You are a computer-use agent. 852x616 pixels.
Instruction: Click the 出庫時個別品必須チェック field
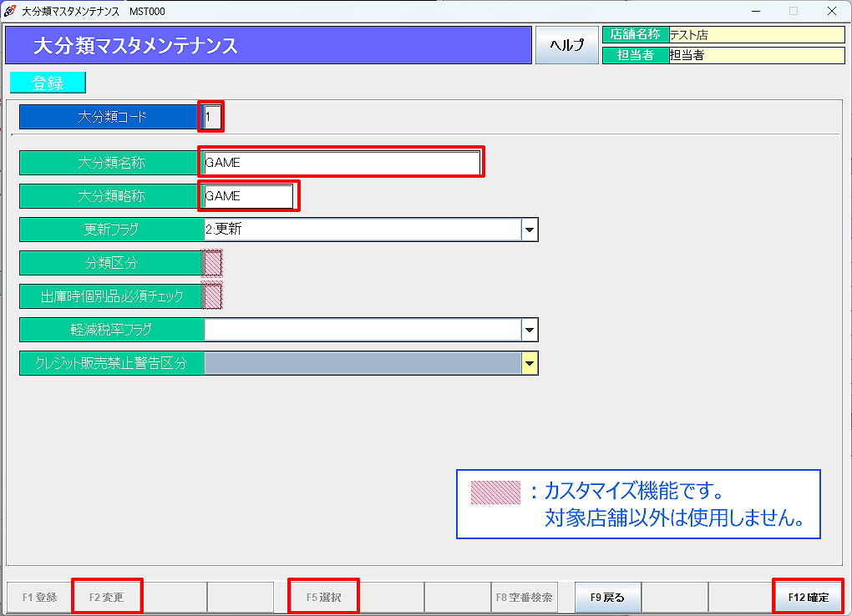click(212, 295)
